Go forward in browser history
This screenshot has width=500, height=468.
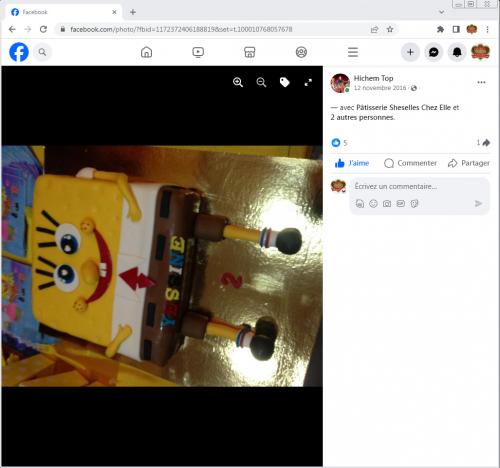pyautogui.click(x=28, y=29)
